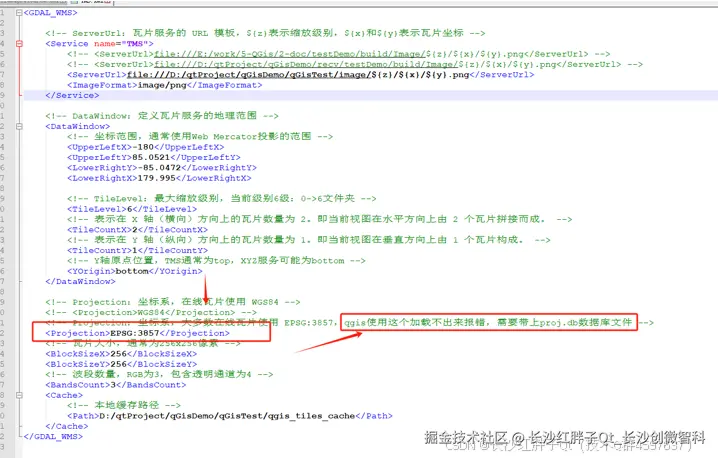Click the LowerRightY -85.0472 line
Screen dimensions: 718x458
click(162, 168)
